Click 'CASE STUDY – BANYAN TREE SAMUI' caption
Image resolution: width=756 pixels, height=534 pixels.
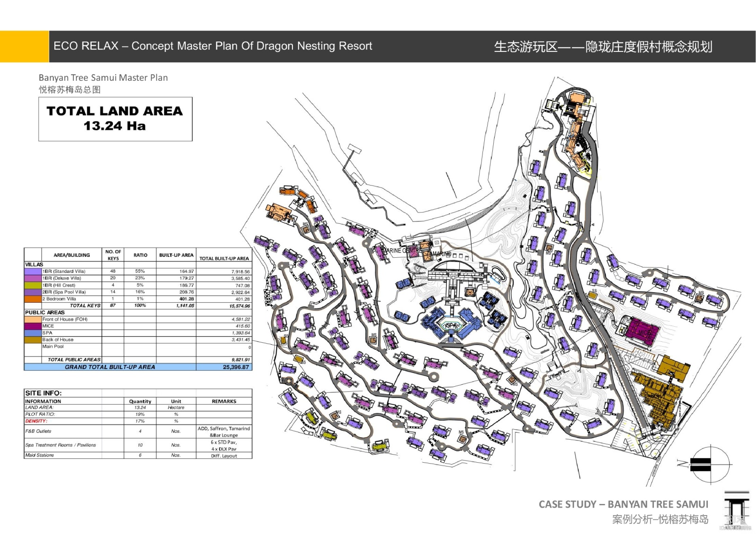[x=623, y=504]
